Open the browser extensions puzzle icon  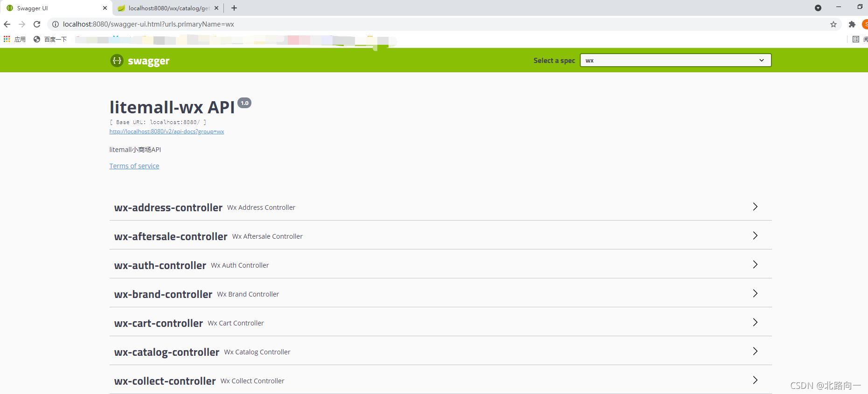pyautogui.click(x=852, y=24)
